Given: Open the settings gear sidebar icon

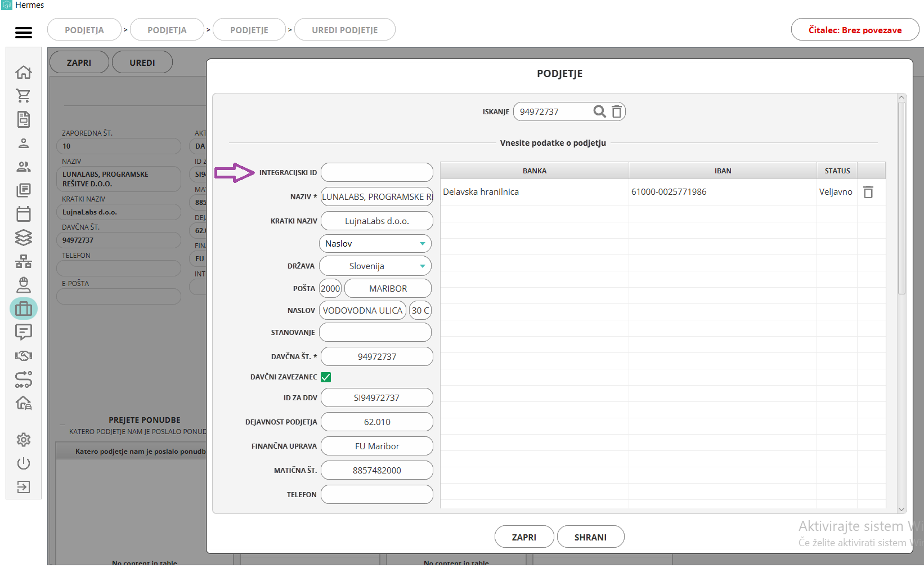Looking at the screenshot, I should (24, 440).
